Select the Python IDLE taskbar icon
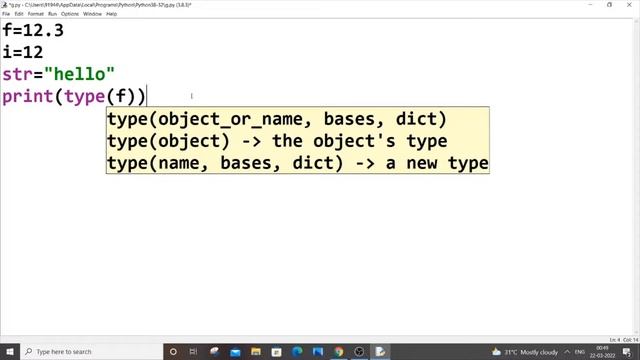The width and height of the screenshot is (640, 360). [x=380, y=351]
